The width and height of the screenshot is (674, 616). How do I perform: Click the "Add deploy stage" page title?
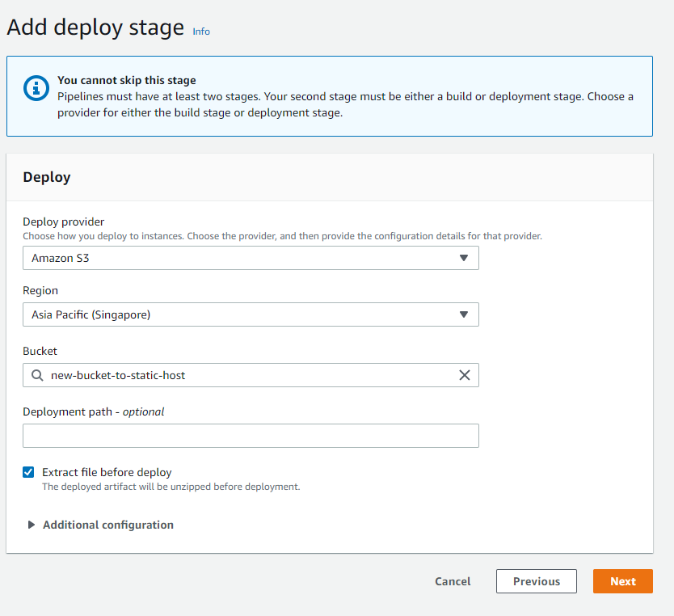click(95, 27)
